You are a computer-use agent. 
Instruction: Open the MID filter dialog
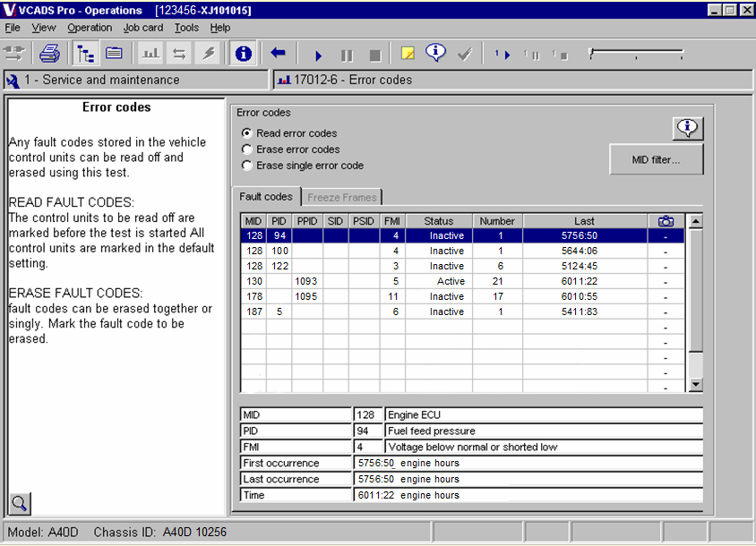657,159
